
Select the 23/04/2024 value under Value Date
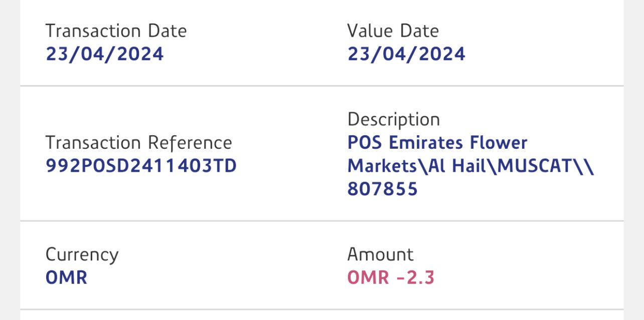pyautogui.click(x=406, y=54)
